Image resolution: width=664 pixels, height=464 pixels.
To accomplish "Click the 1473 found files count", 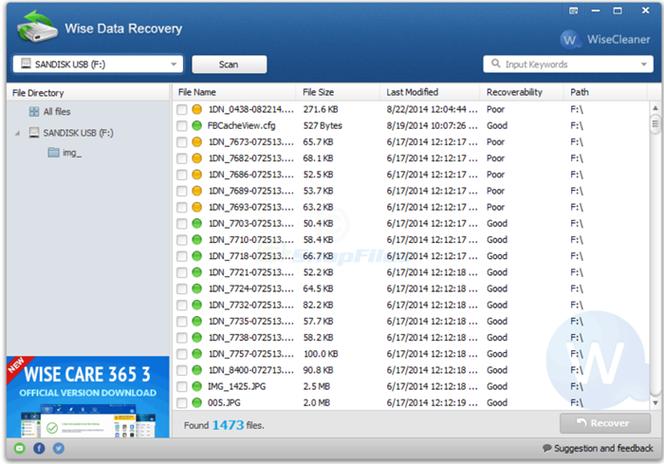I will pyautogui.click(x=228, y=425).
